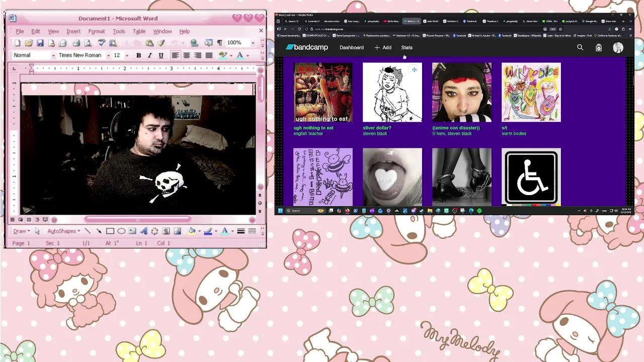Toggle Bold formatting in Word
Image resolution: width=644 pixels, height=362 pixels.
(138, 55)
